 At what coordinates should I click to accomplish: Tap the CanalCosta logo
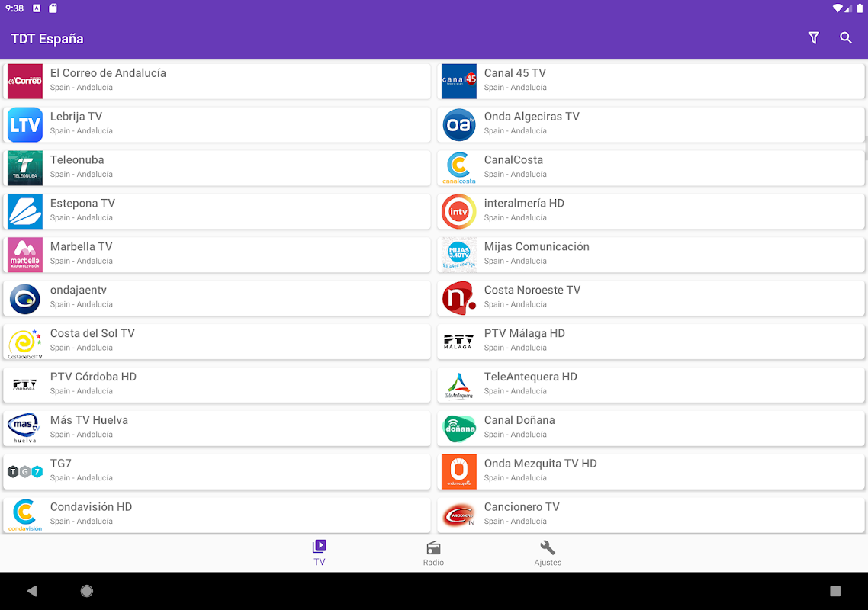pyautogui.click(x=459, y=168)
